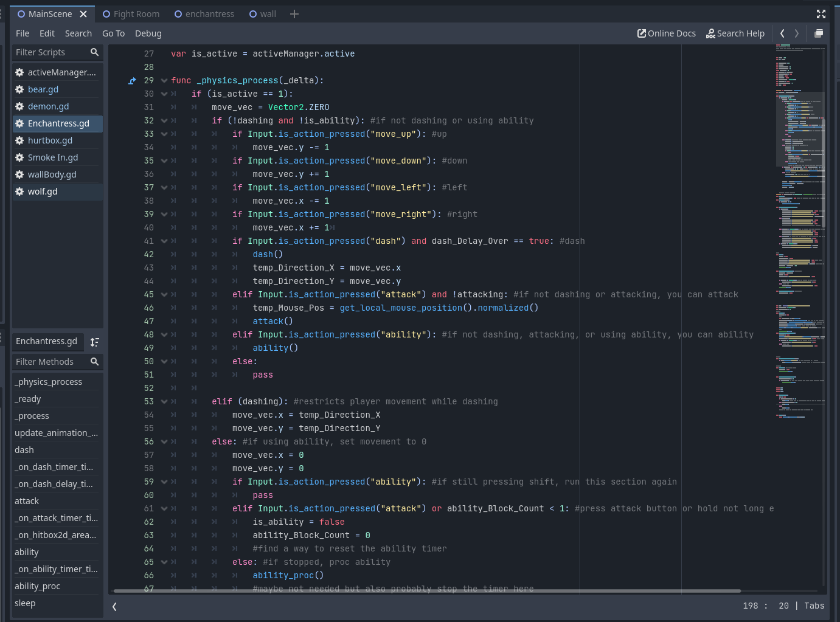The width and height of the screenshot is (840, 622).
Task: Fold the _physics_process function at line 29
Action: pyautogui.click(x=164, y=80)
